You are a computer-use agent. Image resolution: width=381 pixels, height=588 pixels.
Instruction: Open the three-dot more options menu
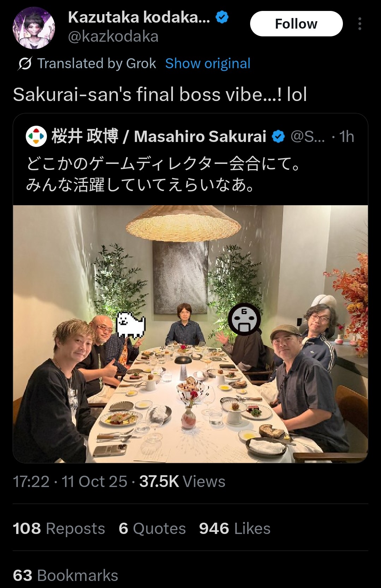(x=359, y=24)
